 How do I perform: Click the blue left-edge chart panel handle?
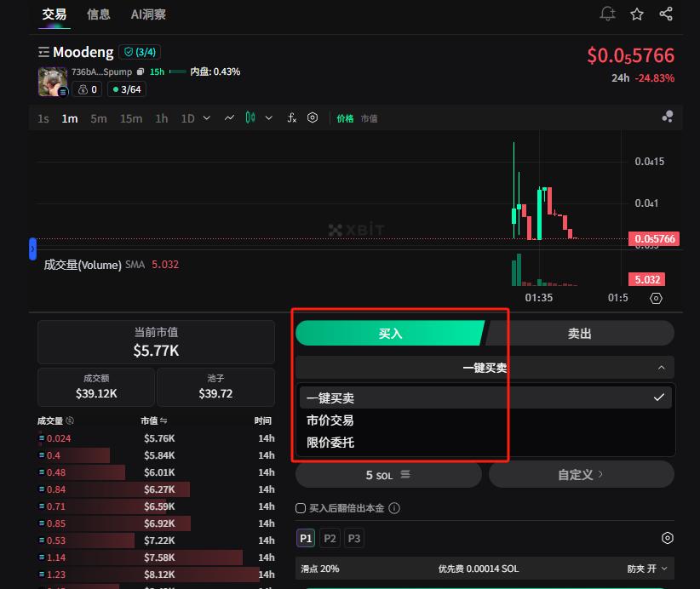click(32, 249)
